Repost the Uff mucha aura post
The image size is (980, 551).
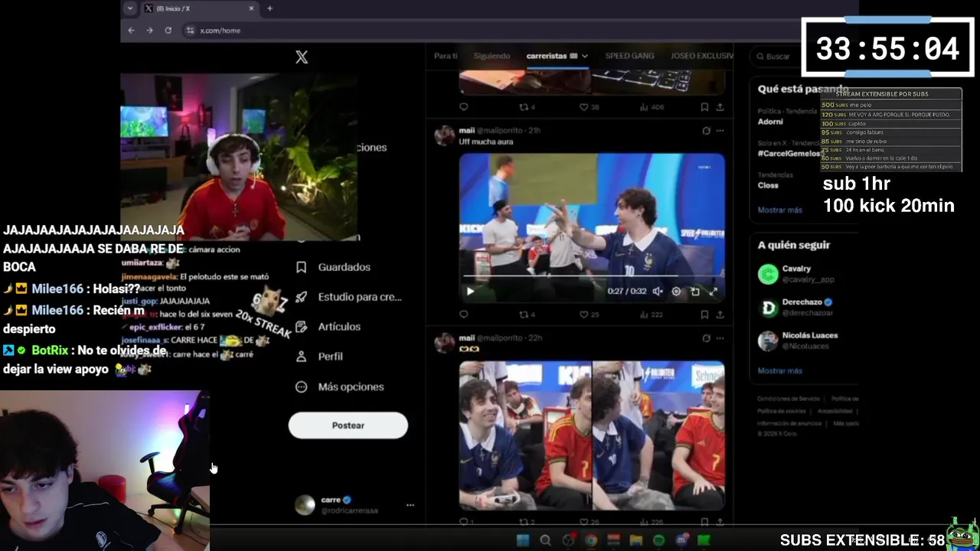(x=527, y=315)
